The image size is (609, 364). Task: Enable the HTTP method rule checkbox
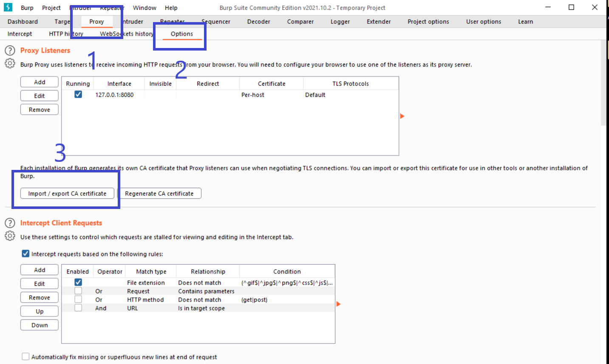point(78,299)
